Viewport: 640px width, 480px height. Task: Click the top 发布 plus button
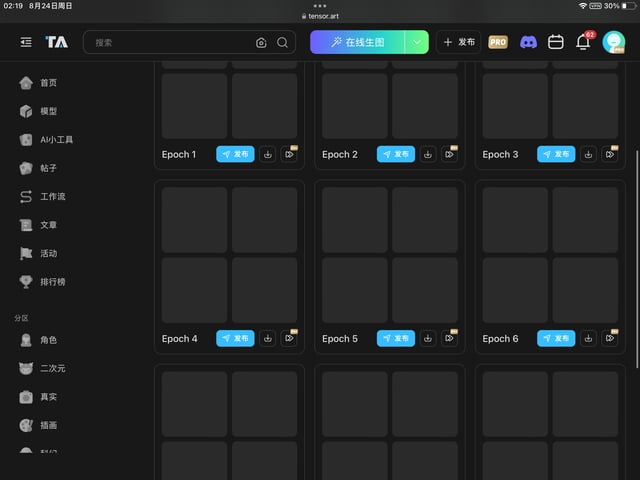pyautogui.click(x=459, y=42)
